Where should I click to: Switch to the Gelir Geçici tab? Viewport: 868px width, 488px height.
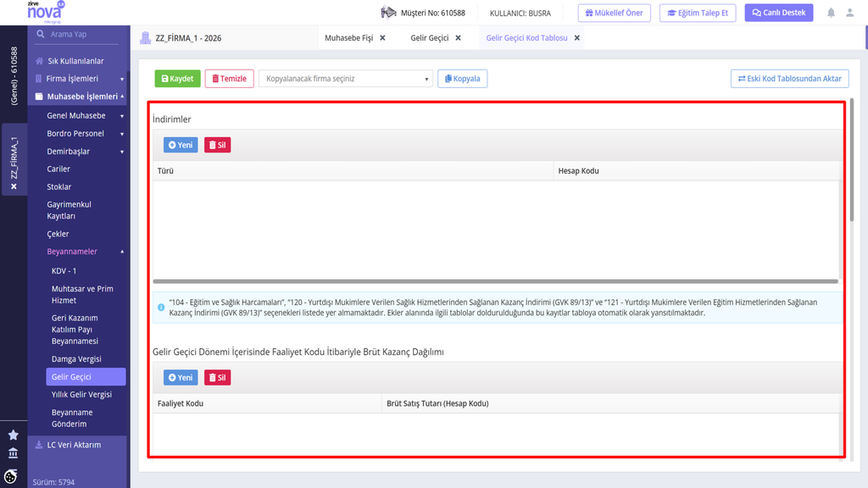[x=430, y=37]
